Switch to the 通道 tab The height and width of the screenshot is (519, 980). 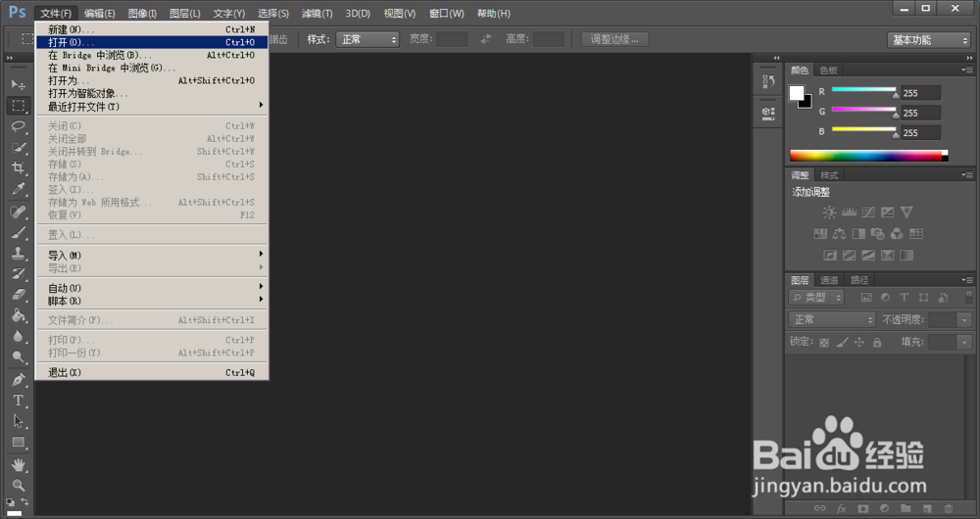[829, 280]
